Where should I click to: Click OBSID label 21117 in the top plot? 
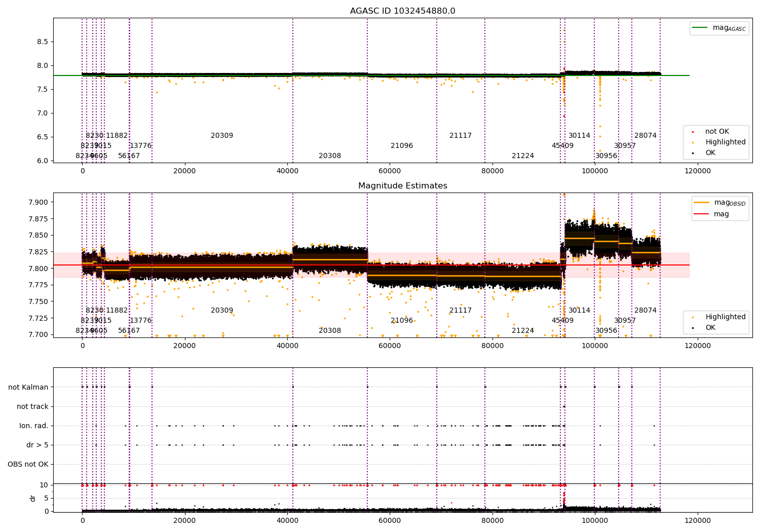[x=461, y=136]
